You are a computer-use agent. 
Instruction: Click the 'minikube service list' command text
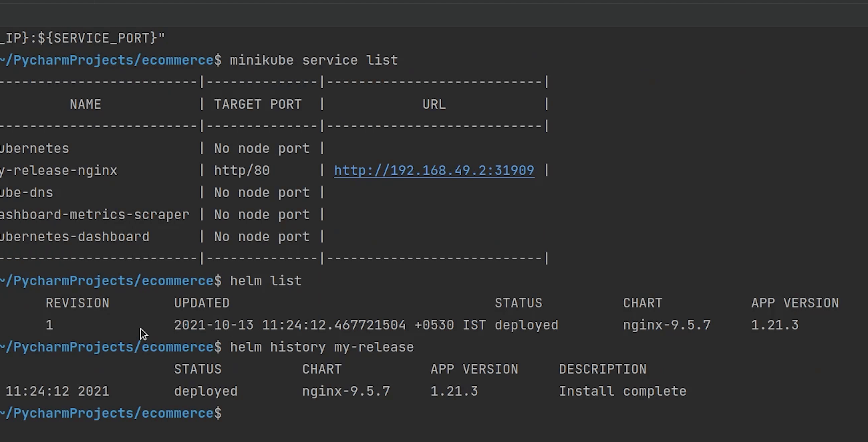click(313, 61)
